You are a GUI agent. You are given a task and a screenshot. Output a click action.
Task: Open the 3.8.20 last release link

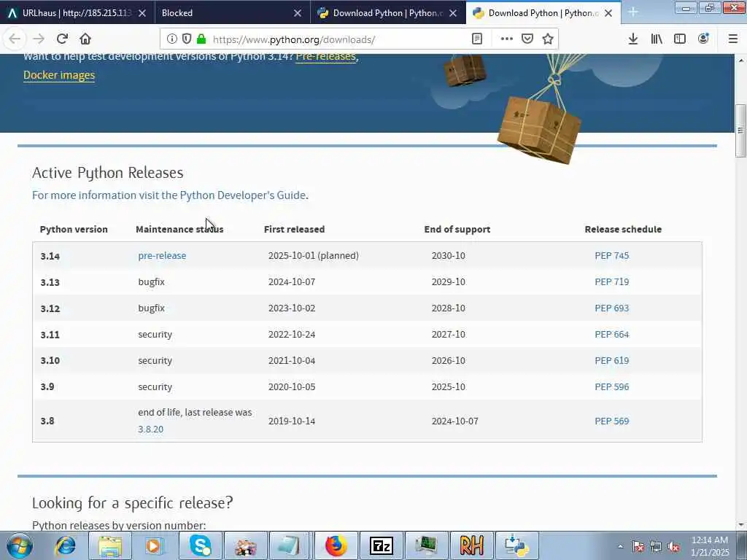[150, 429]
